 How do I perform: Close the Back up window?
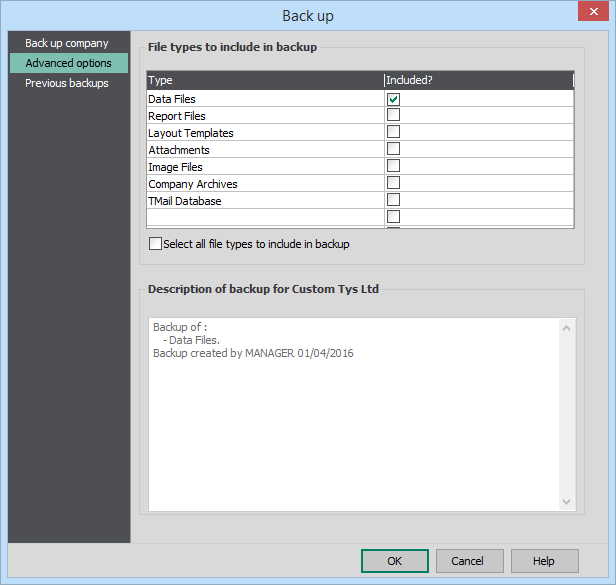tap(594, 11)
